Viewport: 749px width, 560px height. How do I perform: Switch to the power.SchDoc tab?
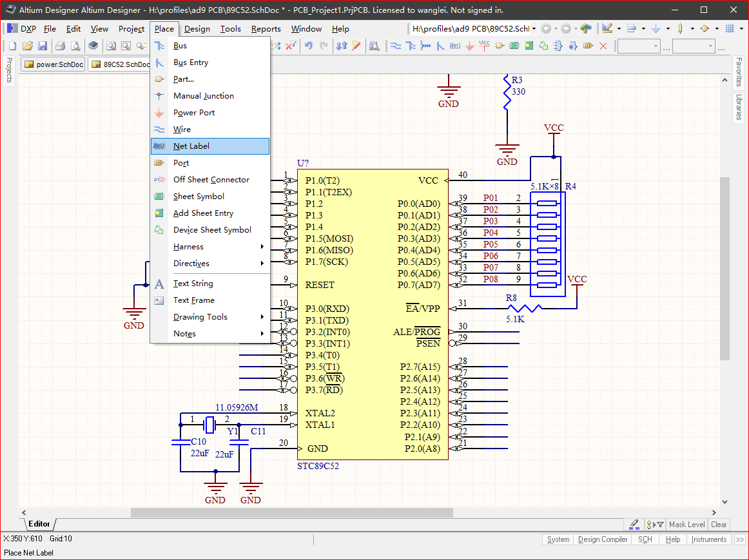coord(53,64)
